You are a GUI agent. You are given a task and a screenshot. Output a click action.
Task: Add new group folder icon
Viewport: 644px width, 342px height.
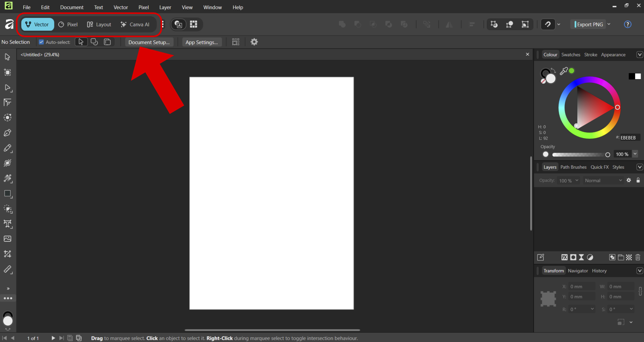pyautogui.click(x=621, y=257)
